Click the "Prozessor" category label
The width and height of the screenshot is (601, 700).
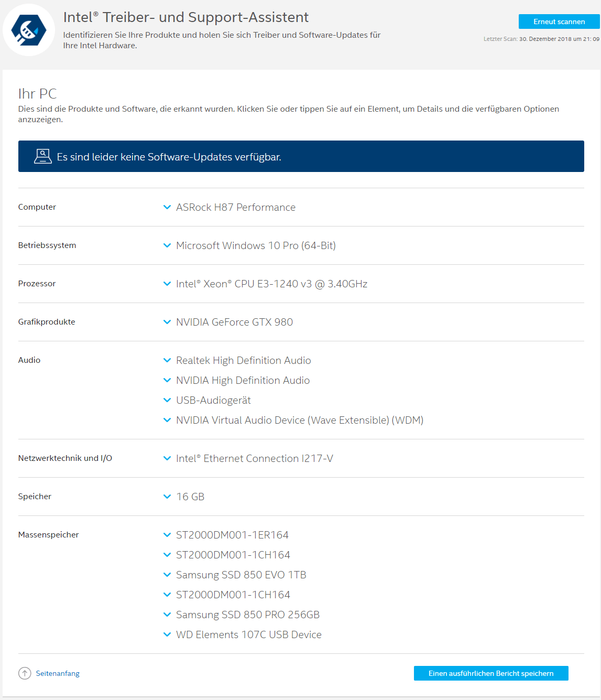coord(37,284)
